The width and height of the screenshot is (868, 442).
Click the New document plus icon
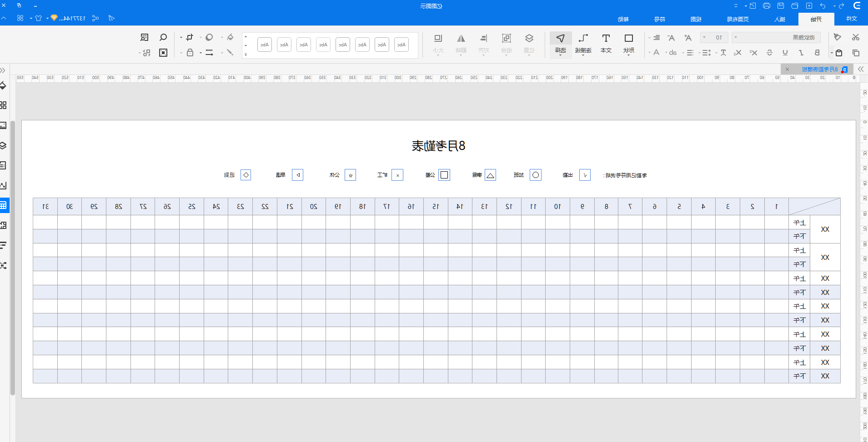[x=809, y=6]
